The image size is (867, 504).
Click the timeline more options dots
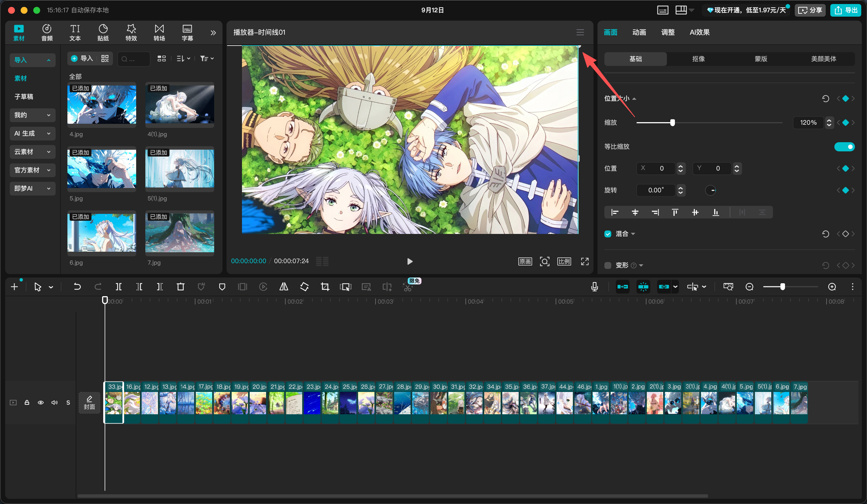click(x=853, y=287)
